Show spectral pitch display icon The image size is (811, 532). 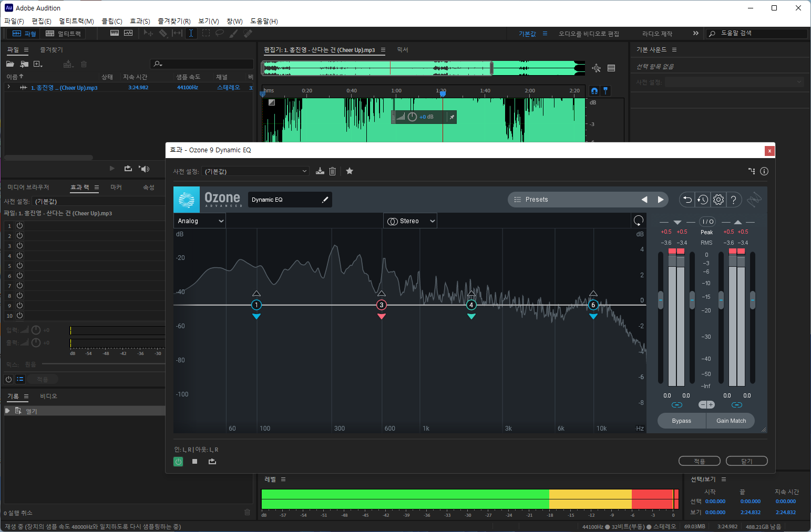coord(128,33)
